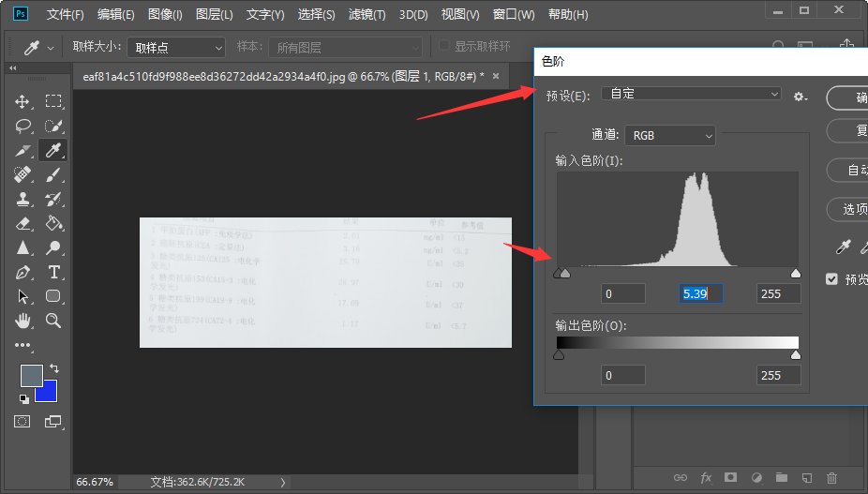Select the Paint Bucket tool
868x494 pixels.
pos(53,223)
